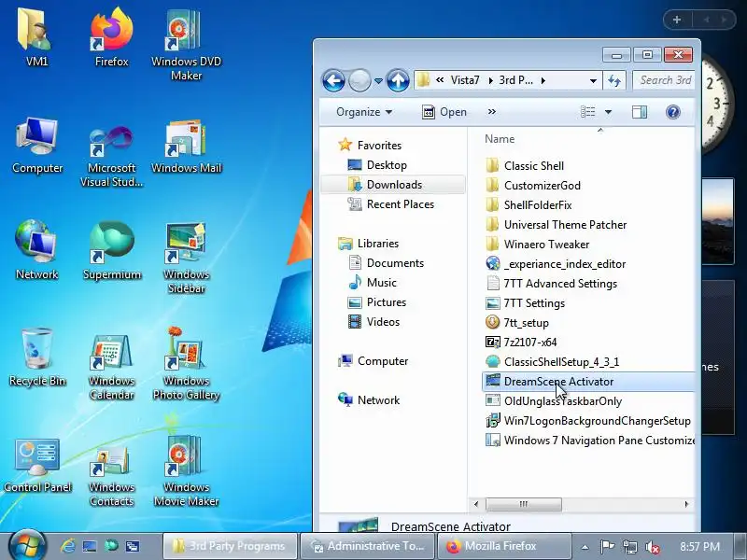Screen dimensions: 747x560
Task: Expand the 3rd P... breadcrumb chevron arrow
Action: [543, 80]
